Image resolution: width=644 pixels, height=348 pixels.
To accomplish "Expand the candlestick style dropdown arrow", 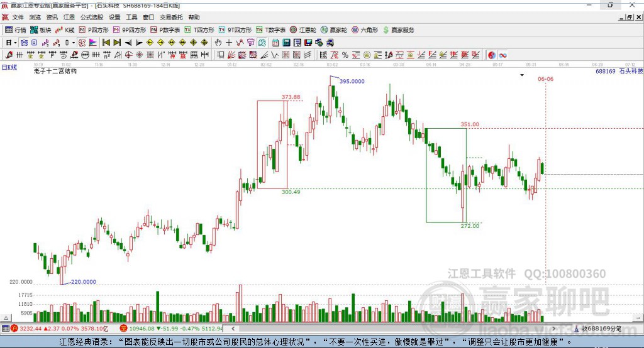I will (x=74, y=43).
